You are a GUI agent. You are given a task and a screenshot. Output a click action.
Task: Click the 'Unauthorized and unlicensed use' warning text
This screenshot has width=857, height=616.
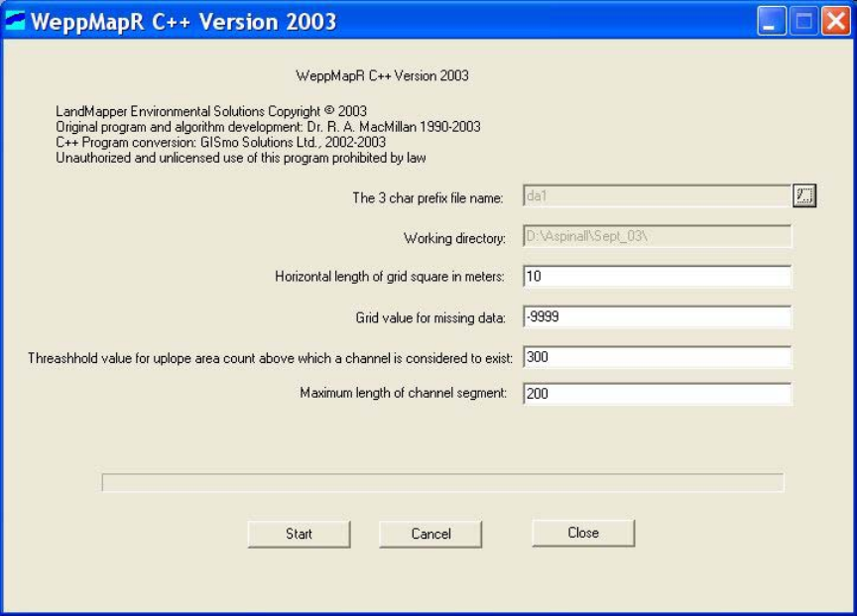(240, 158)
